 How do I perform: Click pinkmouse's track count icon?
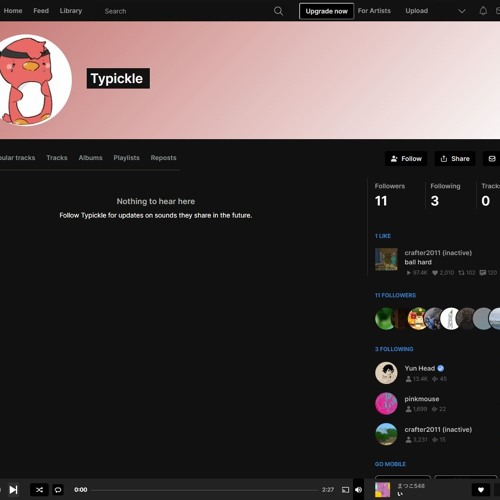(x=435, y=409)
